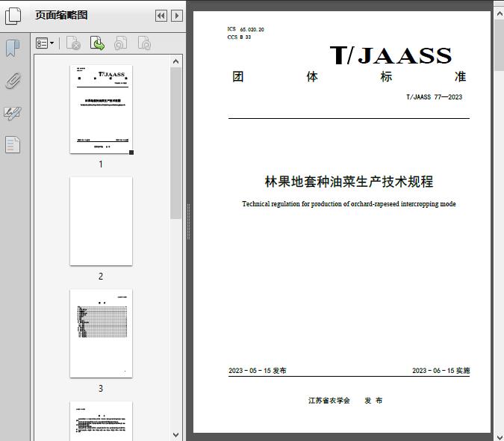Click page label 2 under thumbnail
Viewport: 504px width, 441px height.
(x=101, y=276)
